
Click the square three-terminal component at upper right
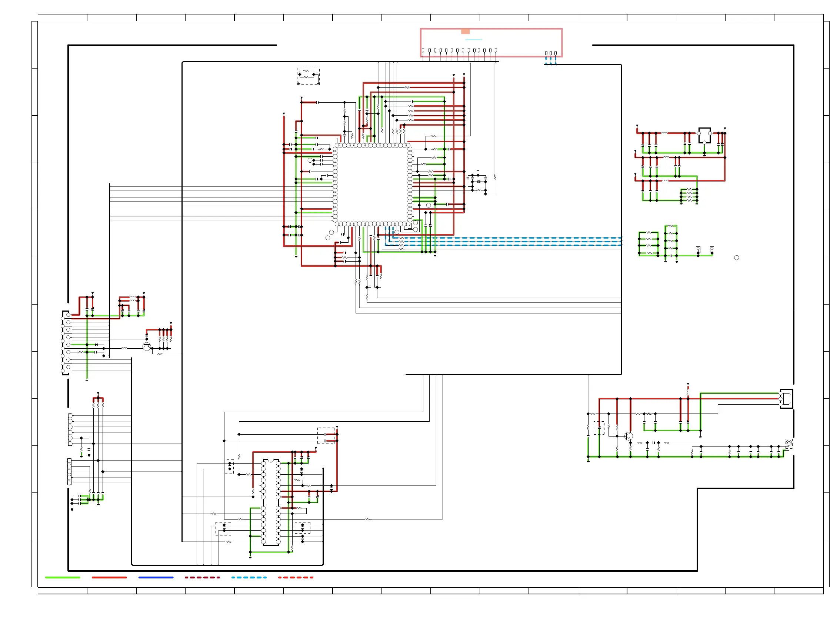pyautogui.click(x=704, y=135)
